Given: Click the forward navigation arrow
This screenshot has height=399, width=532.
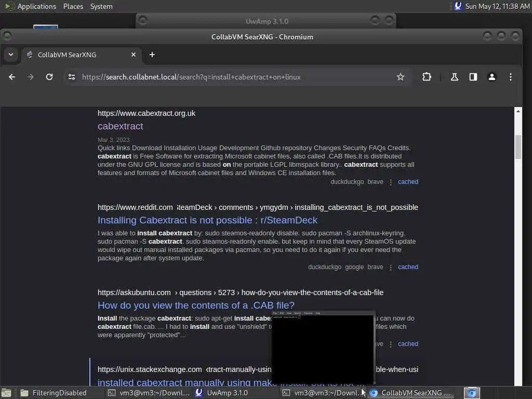Looking at the screenshot, I should pos(31,77).
